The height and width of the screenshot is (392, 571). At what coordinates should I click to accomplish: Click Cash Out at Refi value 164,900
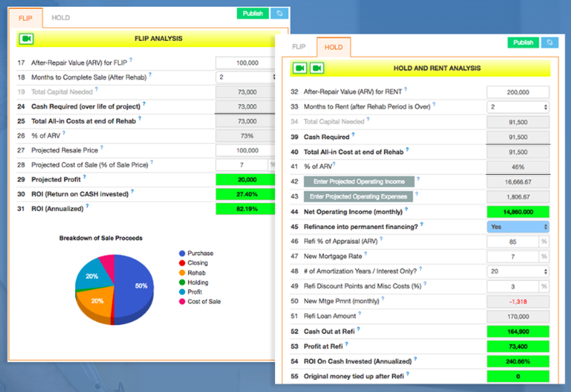pyautogui.click(x=518, y=332)
